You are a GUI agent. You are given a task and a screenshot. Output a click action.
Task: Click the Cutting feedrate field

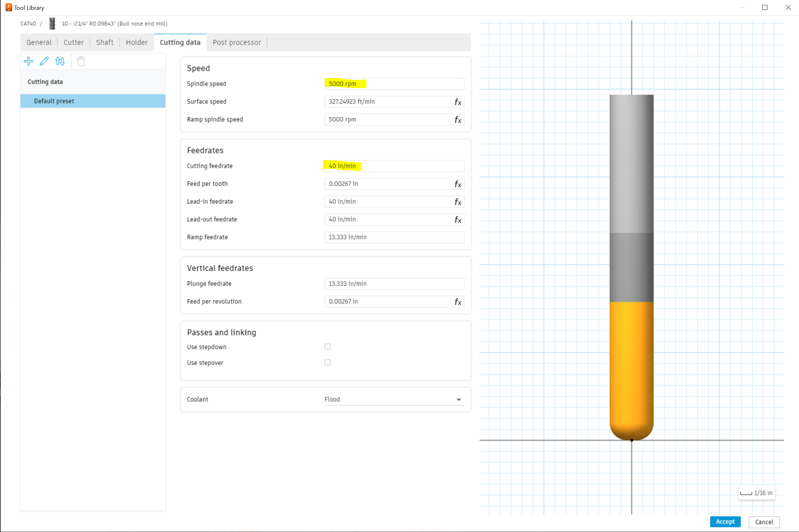click(x=394, y=166)
